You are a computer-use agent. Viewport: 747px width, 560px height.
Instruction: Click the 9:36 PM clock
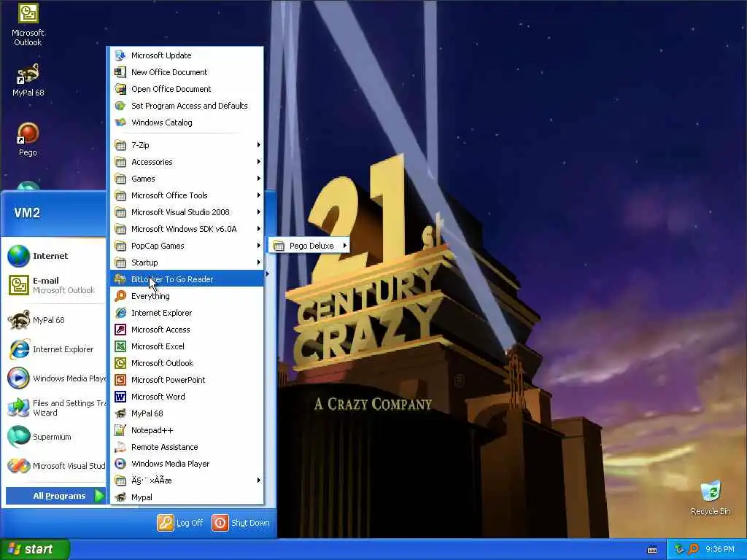click(x=720, y=550)
